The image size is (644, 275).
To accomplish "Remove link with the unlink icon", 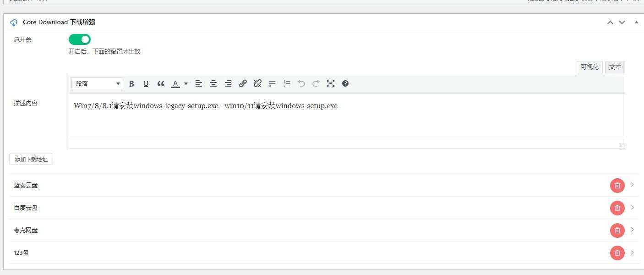I will (x=257, y=83).
